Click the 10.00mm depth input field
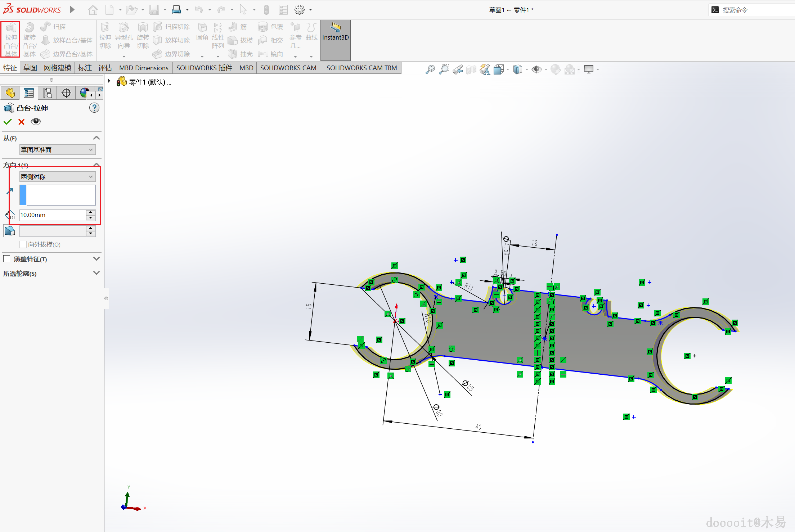795x532 pixels. 53,215
